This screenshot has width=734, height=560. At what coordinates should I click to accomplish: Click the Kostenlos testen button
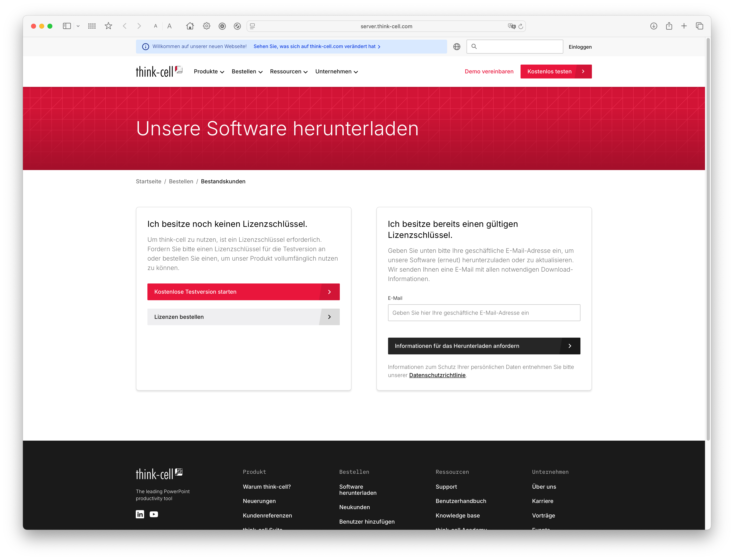556,71
